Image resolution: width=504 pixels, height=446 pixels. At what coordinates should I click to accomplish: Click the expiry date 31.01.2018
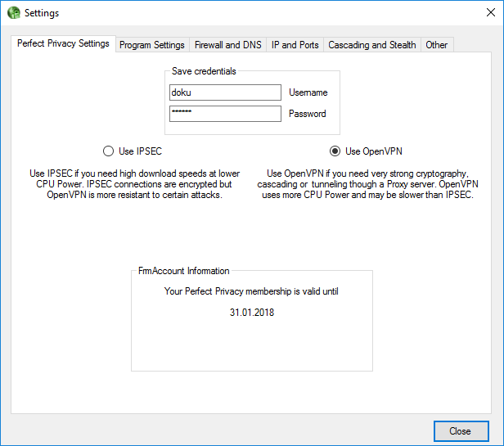252,313
